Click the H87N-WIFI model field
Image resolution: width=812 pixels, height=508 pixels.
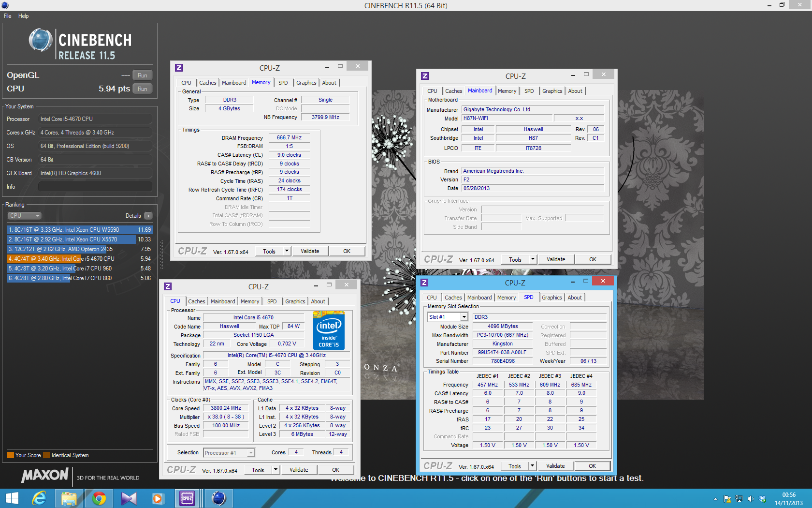(507, 118)
